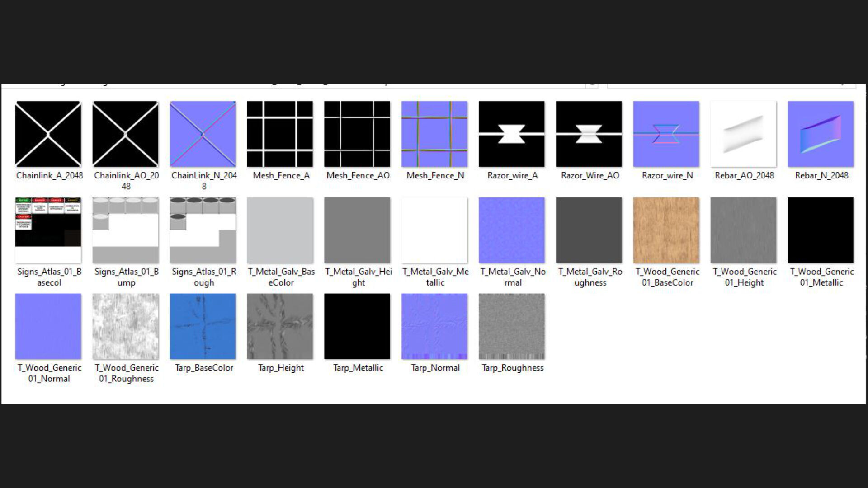The height and width of the screenshot is (488, 868).
Task: Click the Razor_wire_N normal map file
Action: (x=666, y=134)
